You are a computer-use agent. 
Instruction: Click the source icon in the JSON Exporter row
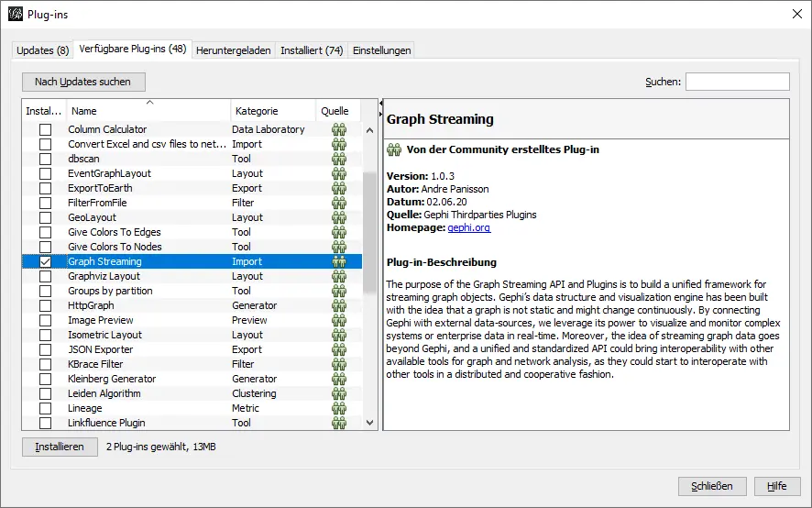point(339,349)
